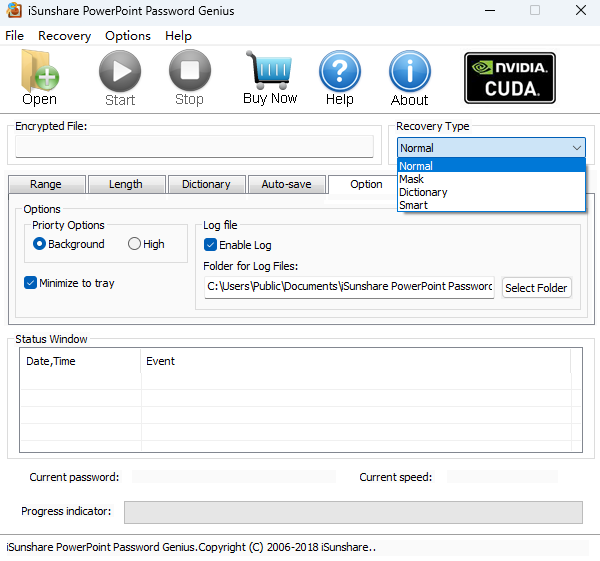Switch to the Range tab

pos(47,184)
